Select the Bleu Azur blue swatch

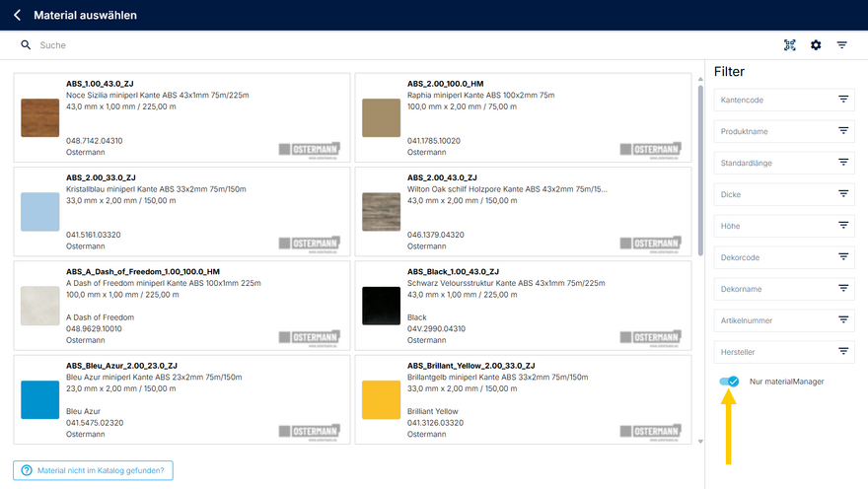click(39, 400)
